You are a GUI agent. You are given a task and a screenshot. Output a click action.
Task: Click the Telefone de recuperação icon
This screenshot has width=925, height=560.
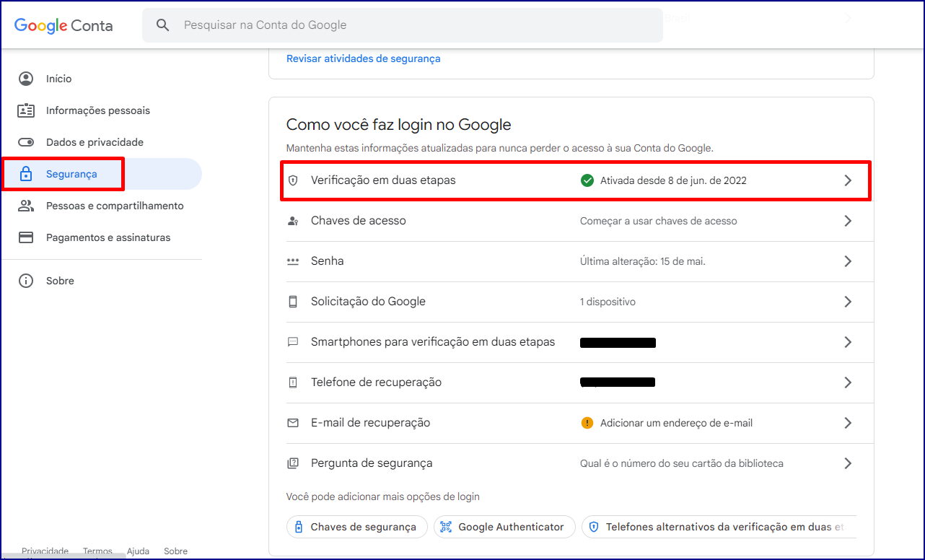pyautogui.click(x=293, y=382)
